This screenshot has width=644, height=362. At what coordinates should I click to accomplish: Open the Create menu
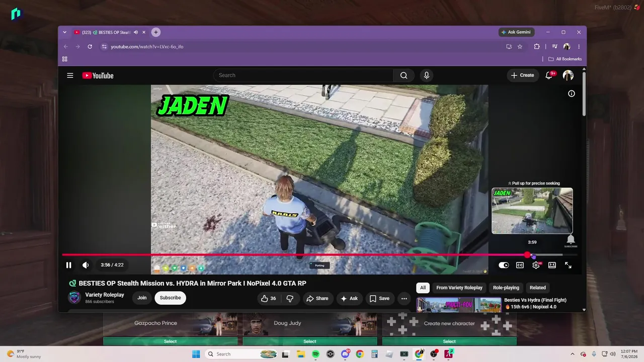(522, 75)
